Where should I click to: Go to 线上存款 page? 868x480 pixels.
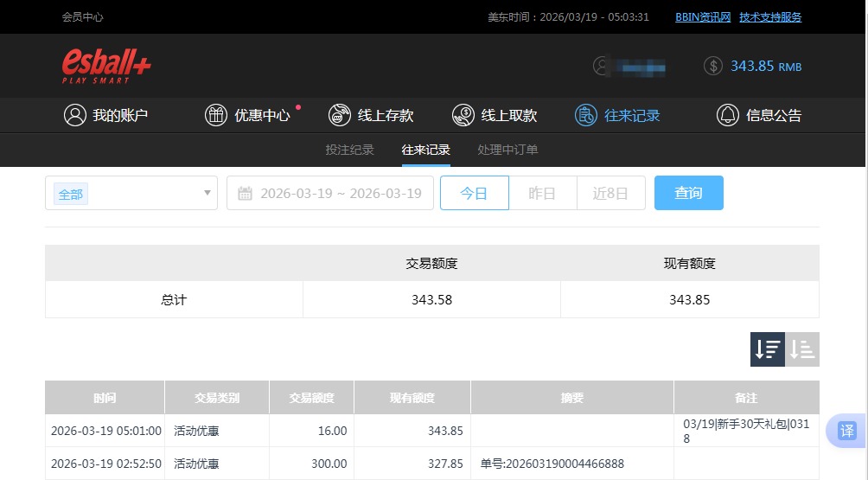(371, 115)
